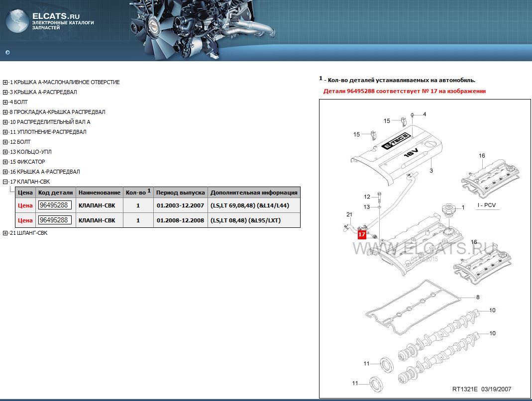Screen dimensions: 532x401
Task: Click the small round arrow icon under logo
Action: click(x=7, y=53)
